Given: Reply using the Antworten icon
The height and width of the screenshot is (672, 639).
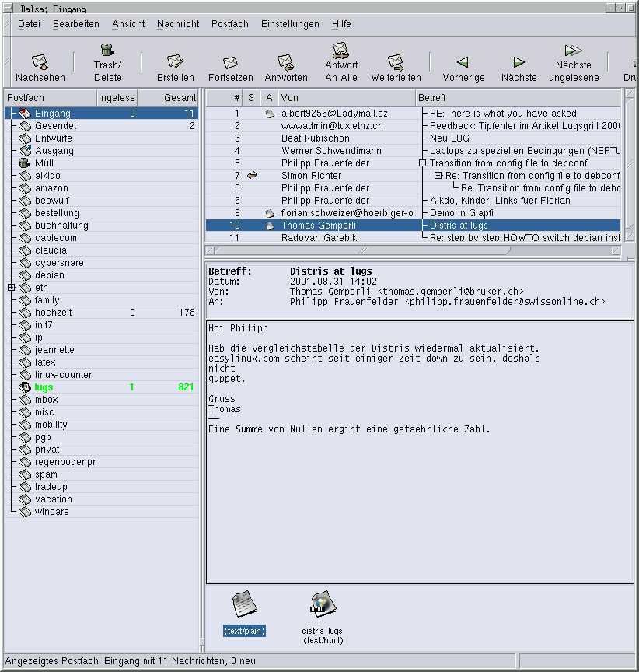Looking at the screenshot, I should 285,61.
